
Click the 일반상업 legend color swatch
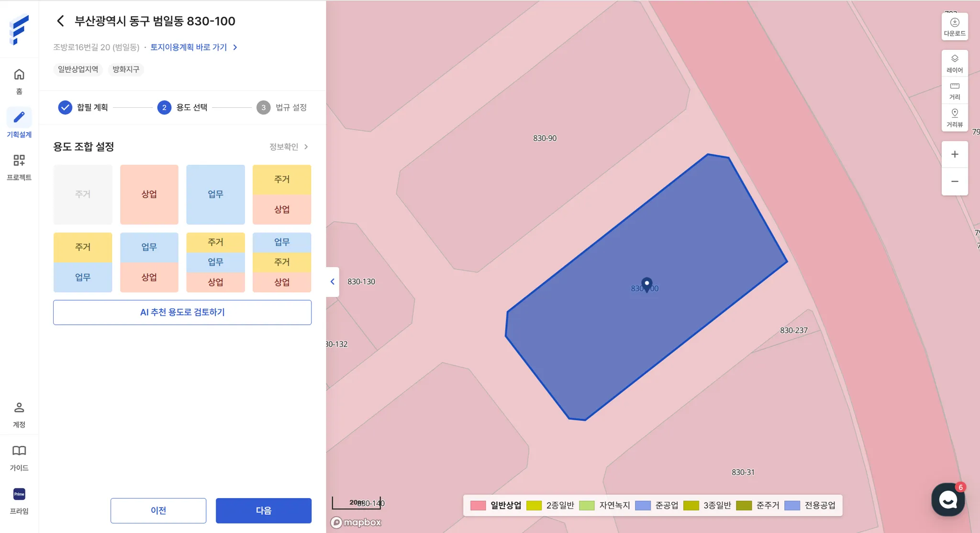[x=478, y=506]
